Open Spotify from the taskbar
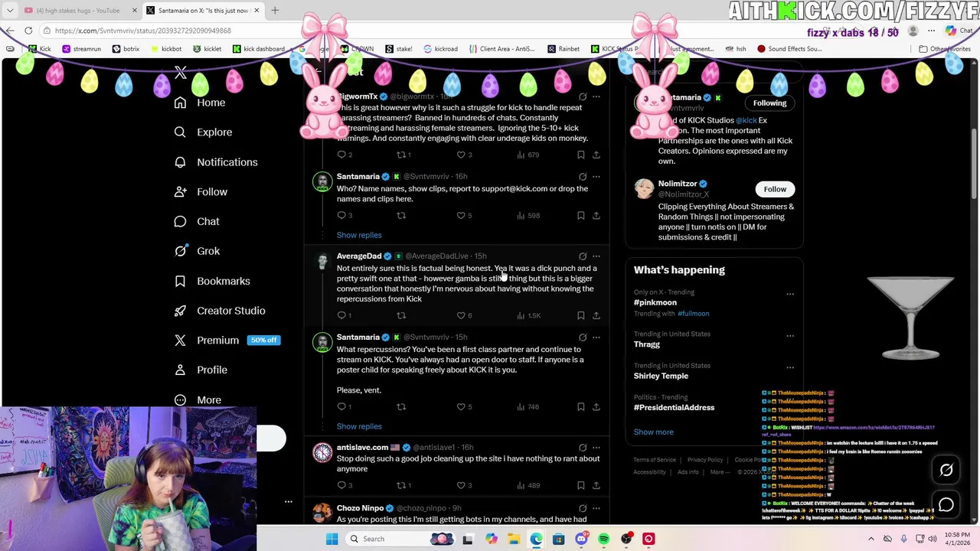The height and width of the screenshot is (551, 980). click(x=604, y=539)
